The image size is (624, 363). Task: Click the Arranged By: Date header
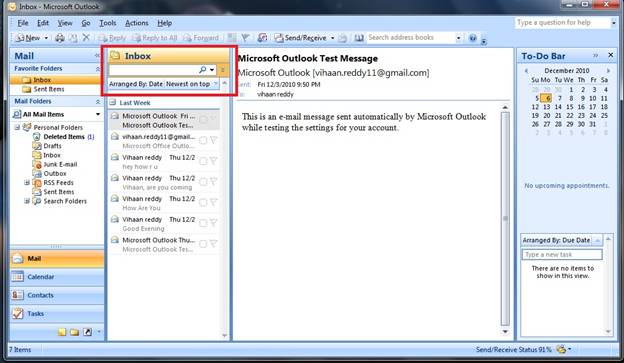pos(136,84)
